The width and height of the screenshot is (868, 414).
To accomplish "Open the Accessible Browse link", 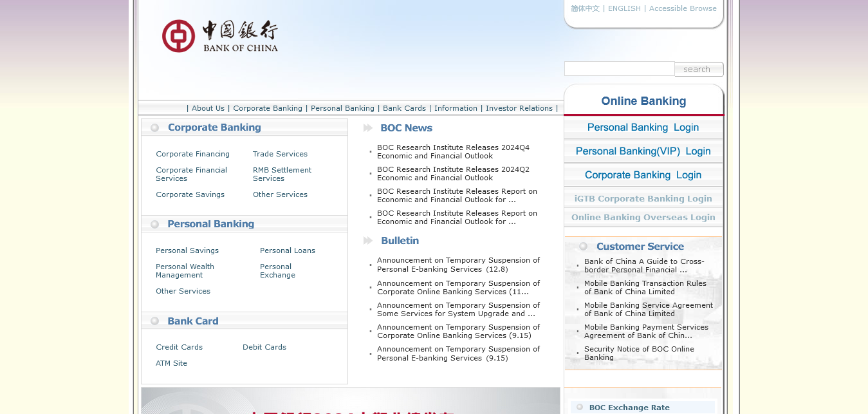I will pyautogui.click(x=683, y=8).
